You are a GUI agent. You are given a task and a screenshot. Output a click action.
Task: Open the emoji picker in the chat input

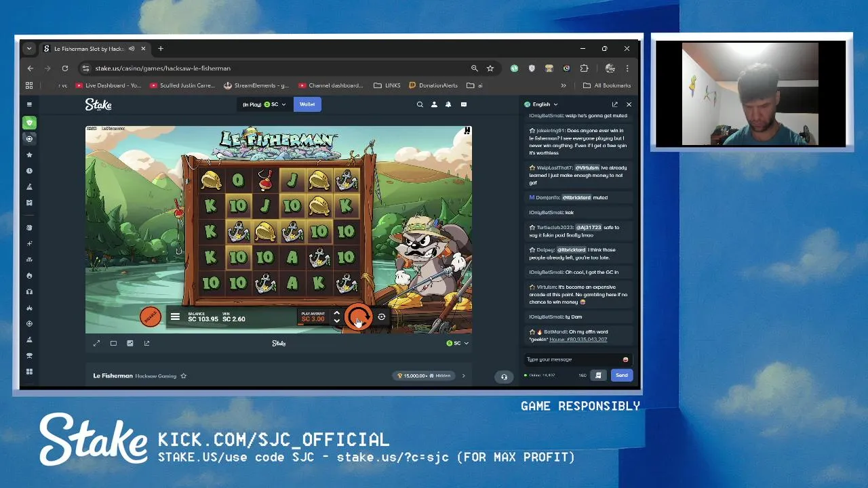click(625, 360)
